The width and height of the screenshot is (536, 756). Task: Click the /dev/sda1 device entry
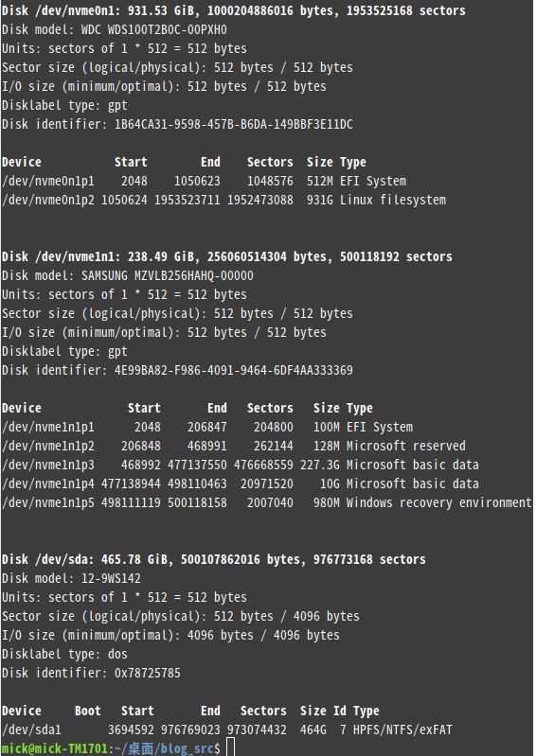pyautogui.click(x=31, y=730)
